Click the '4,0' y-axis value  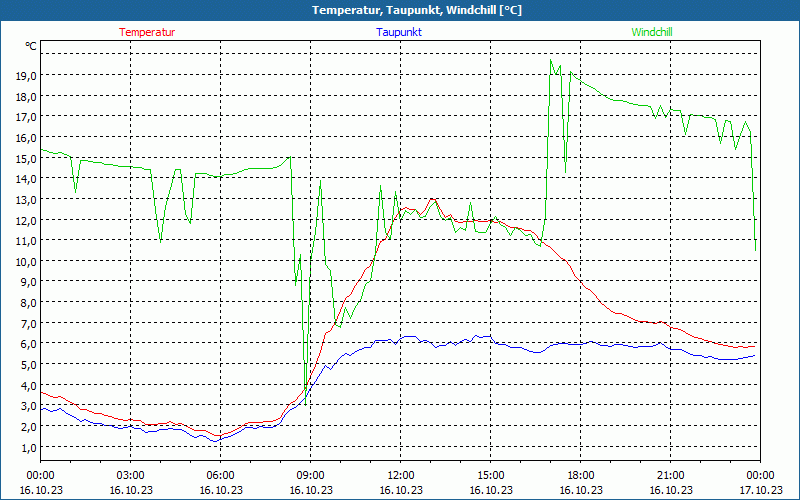pyautogui.click(x=29, y=385)
